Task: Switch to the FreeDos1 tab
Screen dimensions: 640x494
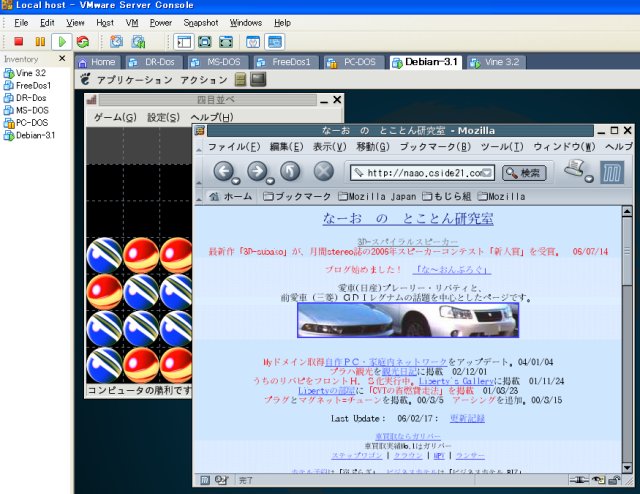Action: (287, 62)
